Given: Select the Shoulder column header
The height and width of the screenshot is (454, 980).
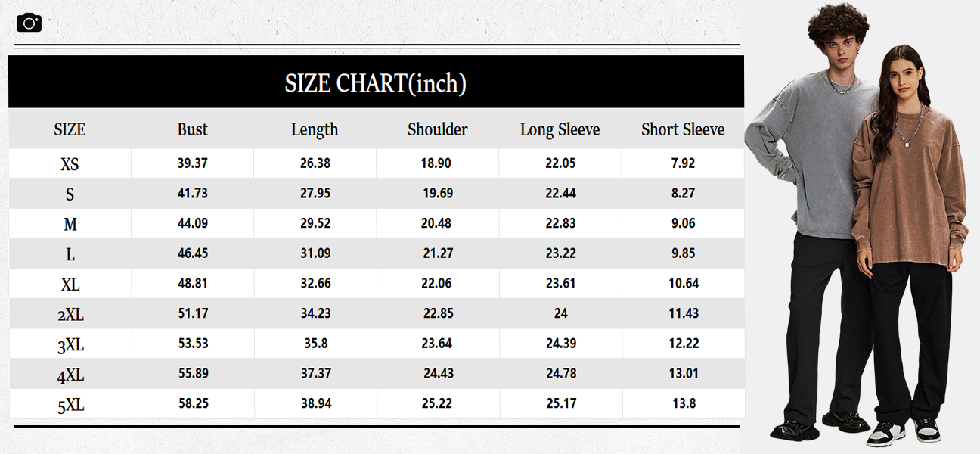Looking at the screenshot, I should pyautogui.click(x=437, y=129).
